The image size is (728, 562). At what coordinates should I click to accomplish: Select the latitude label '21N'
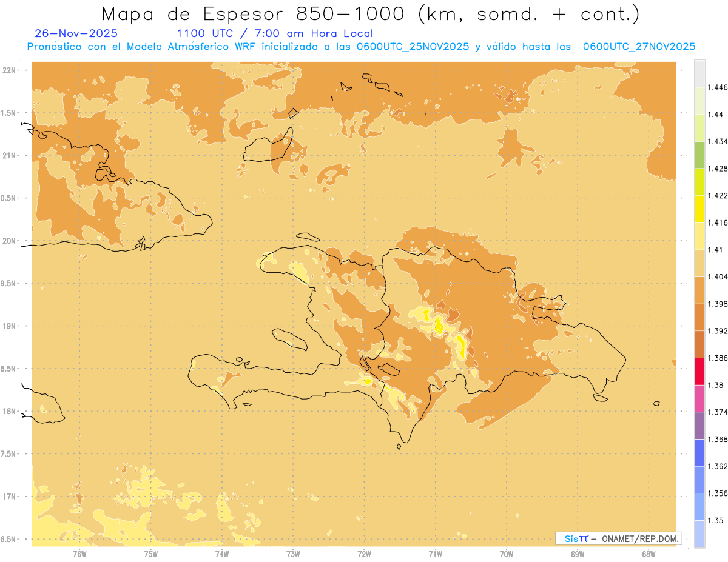10,155
